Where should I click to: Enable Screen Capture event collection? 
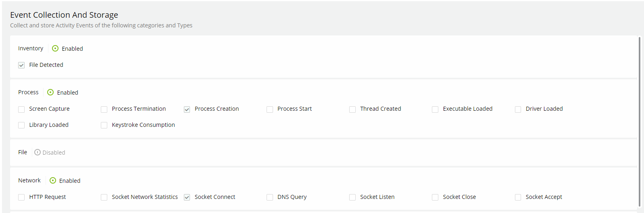pos(21,109)
